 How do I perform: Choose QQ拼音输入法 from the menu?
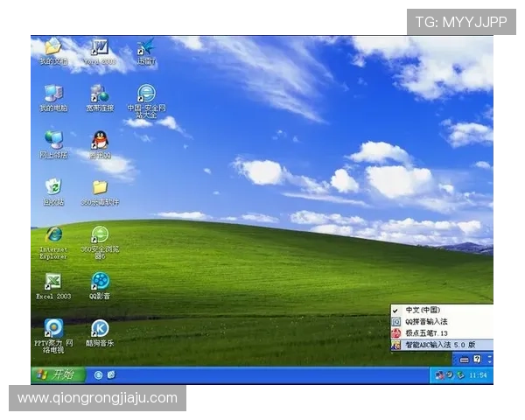pyautogui.click(x=442, y=321)
